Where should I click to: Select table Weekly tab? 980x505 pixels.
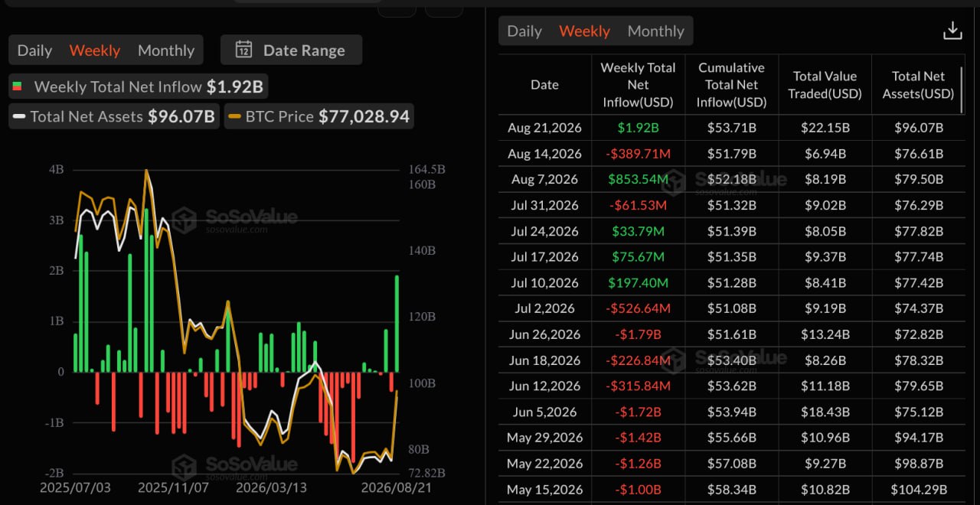point(585,31)
